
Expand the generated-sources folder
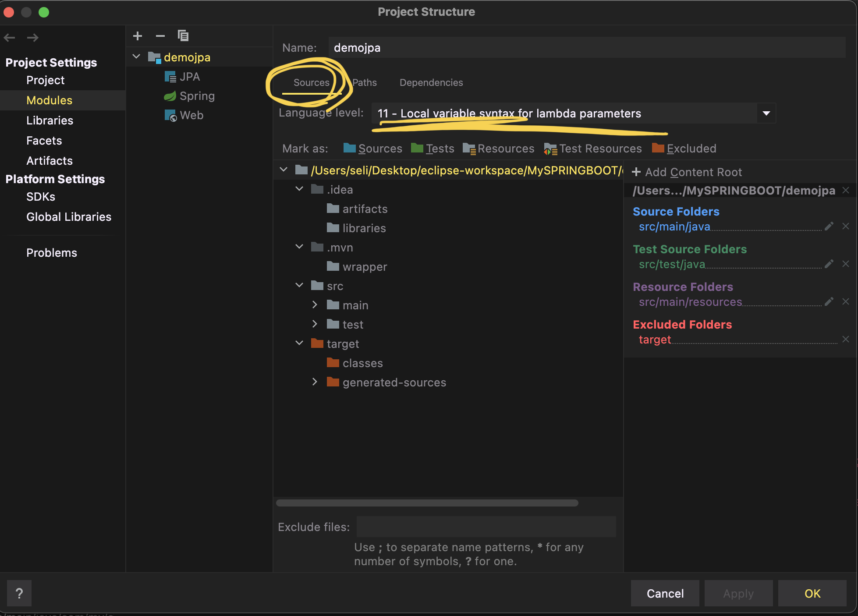(315, 382)
